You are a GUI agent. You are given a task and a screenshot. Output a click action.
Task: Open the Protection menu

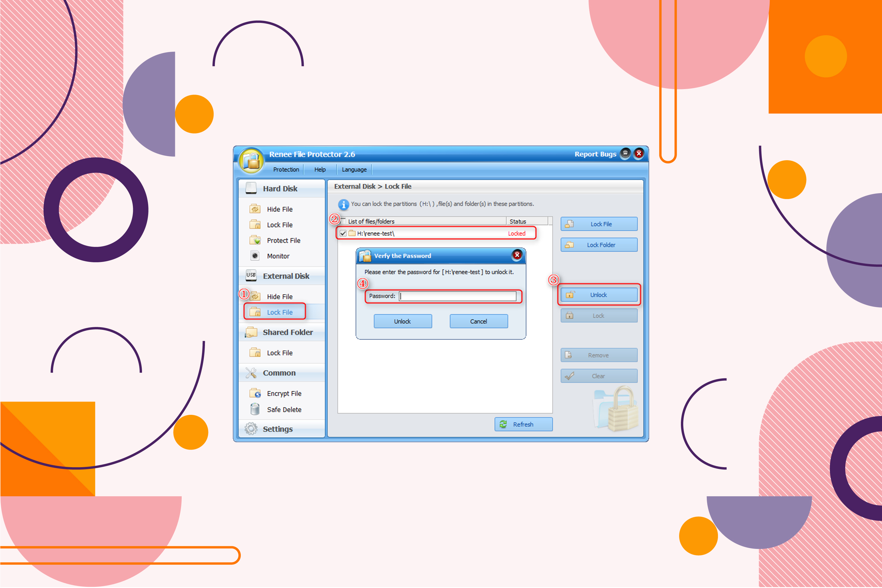[x=286, y=170]
